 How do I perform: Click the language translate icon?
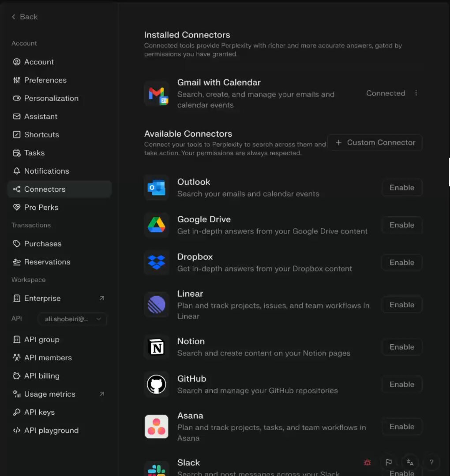tap(410, 462)
